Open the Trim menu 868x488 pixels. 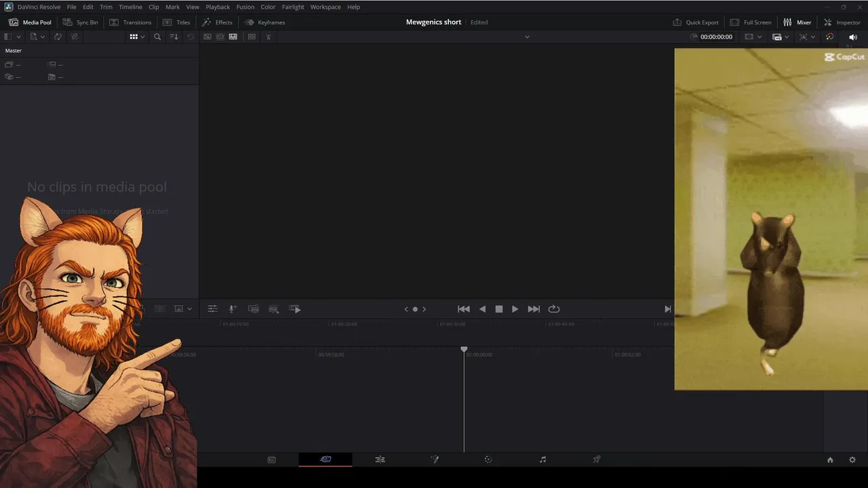[x=106, y=7]
